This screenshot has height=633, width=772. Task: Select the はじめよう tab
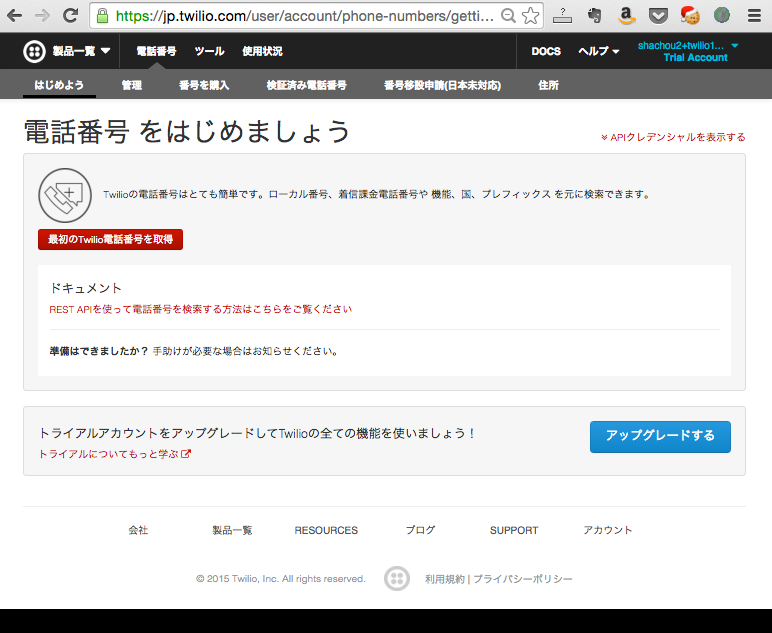(59, 85)
